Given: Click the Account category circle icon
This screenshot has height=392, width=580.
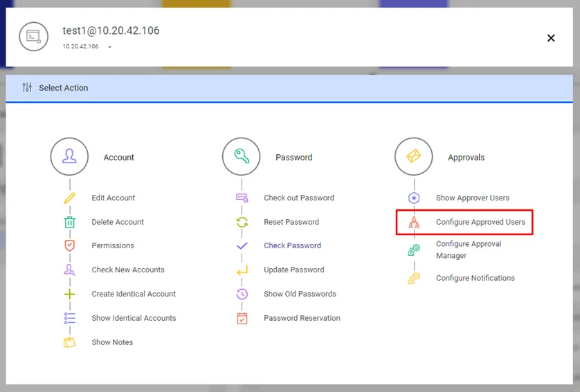Looking at the screenshot, I should (69, 157).
